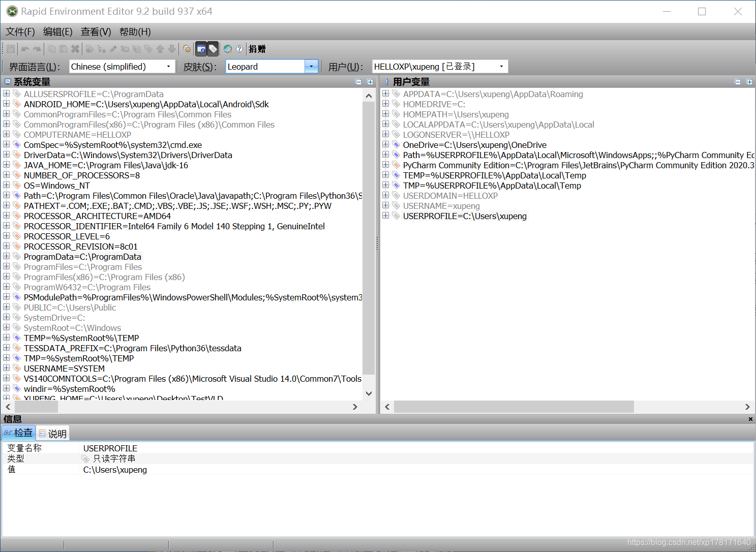This screenshot has height=552, width=756.
Task: Select the user TMP=%USERPROFILE% row
Action: coord(492,186)
